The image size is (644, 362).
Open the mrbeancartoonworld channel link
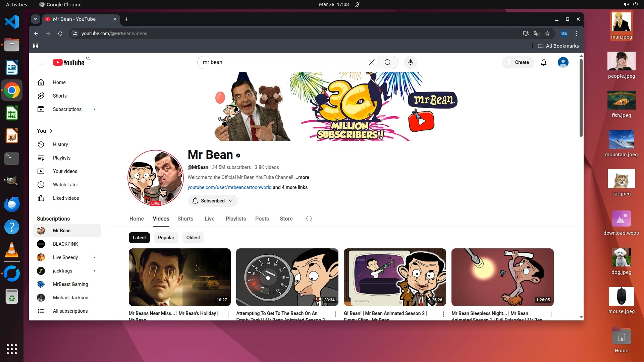229,187
